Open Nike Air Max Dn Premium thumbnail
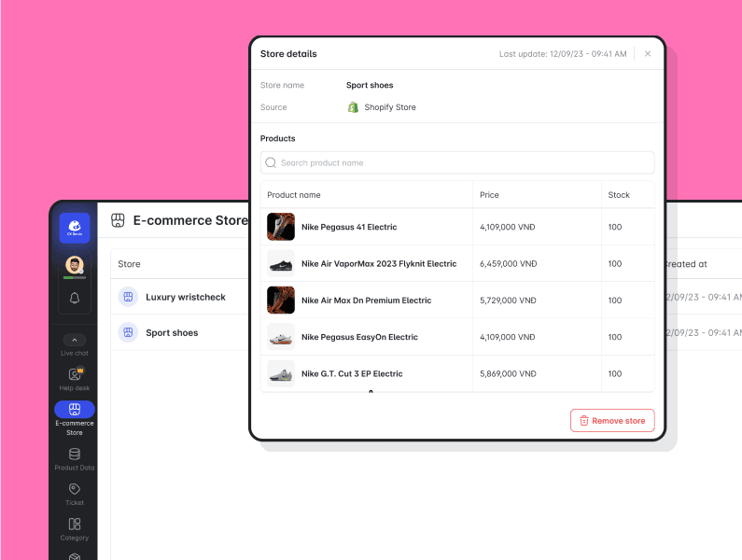The width and height of the screenshot is (742, 560). pyautogui.click(x=281, y=301)
